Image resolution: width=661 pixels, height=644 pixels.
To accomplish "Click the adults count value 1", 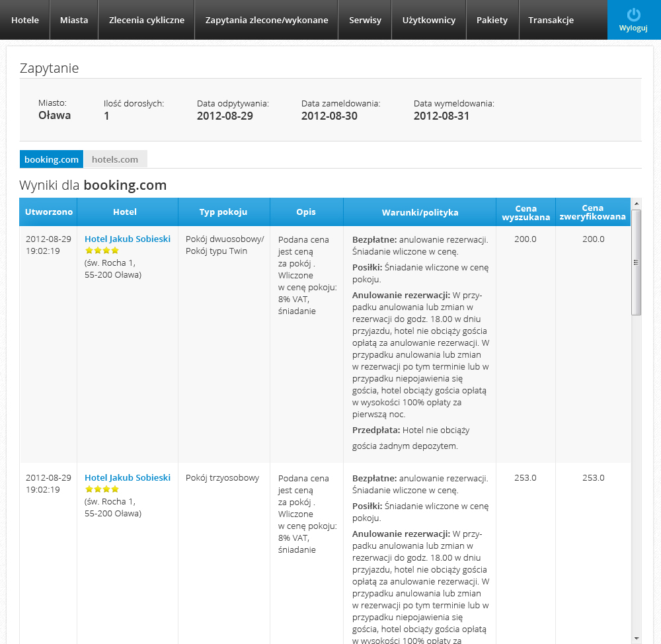I will 106,116.
